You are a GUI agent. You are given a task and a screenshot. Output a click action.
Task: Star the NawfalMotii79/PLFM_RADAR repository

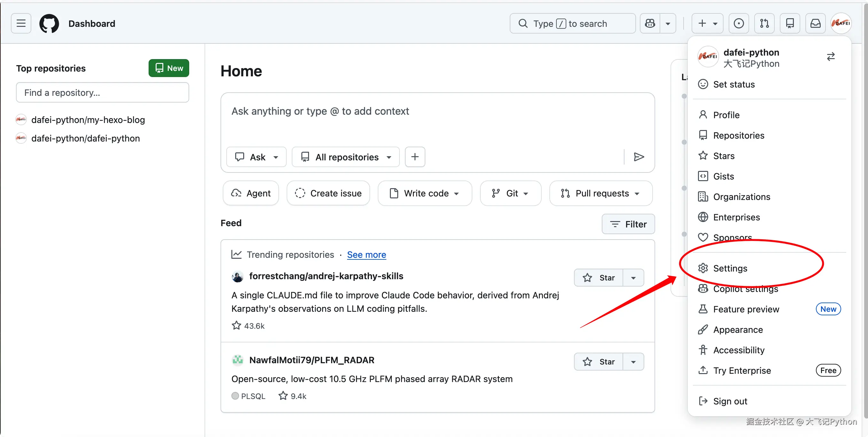tap(599, 361)
